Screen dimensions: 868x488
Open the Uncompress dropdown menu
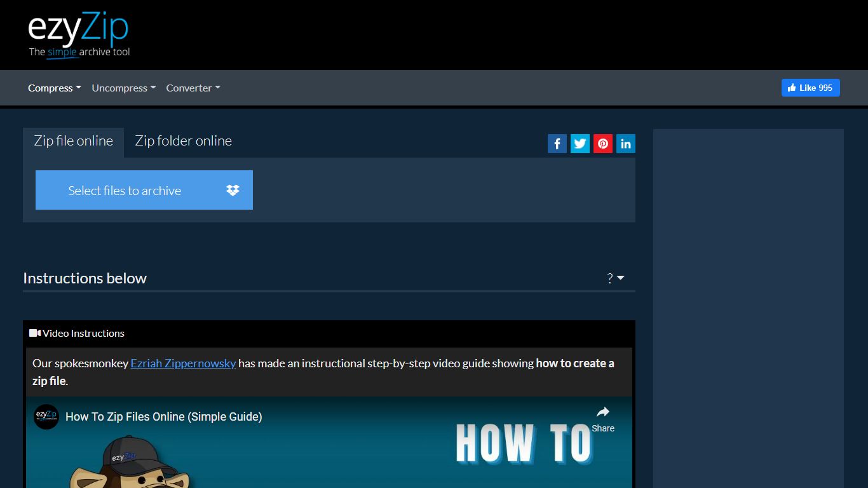[124, 88]
